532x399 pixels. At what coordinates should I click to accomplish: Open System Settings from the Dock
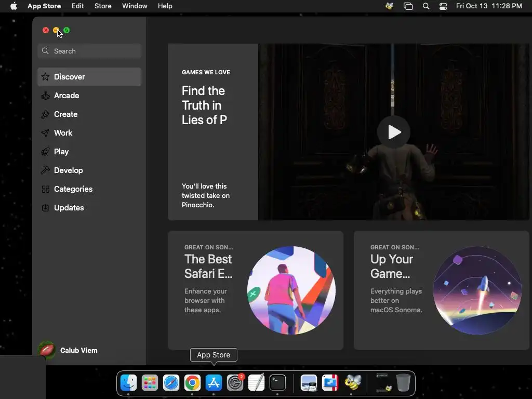[x=235, y=383]
